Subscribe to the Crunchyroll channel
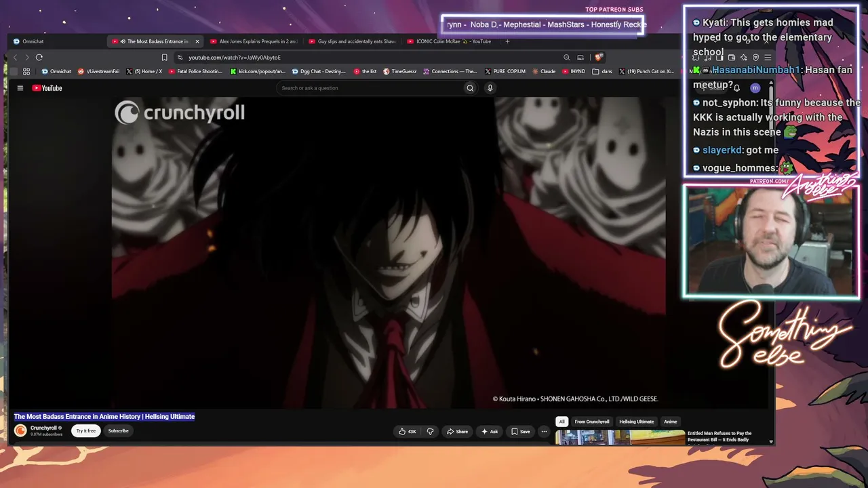Screen dimensions: 868x488 [x=118, y=431]
